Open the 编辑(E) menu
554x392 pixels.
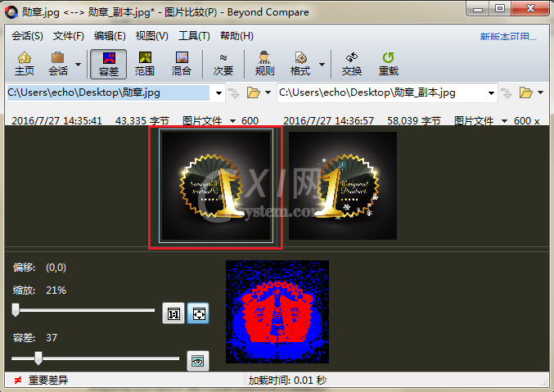[x=110, y=36]
